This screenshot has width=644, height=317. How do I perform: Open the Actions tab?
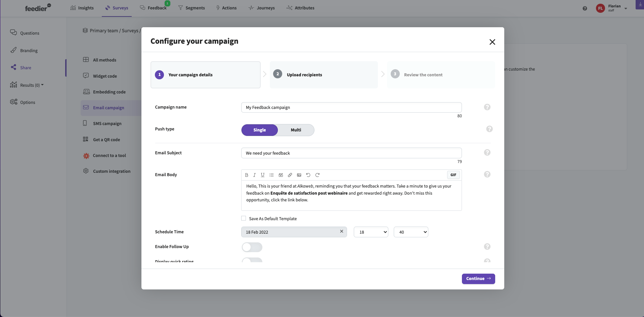coord(226,8)
